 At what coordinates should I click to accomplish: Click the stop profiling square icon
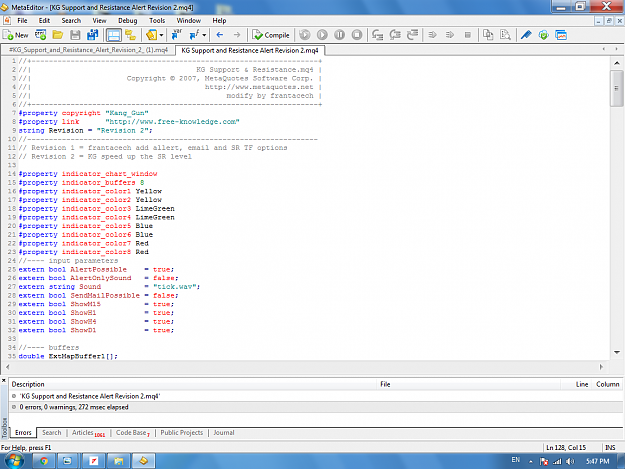coord(468,35)
